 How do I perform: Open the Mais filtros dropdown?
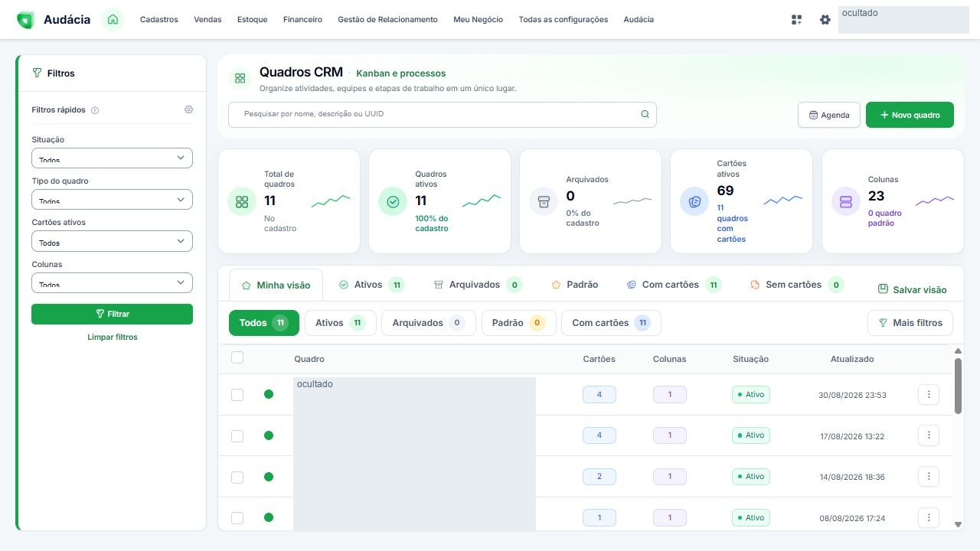pyautogui.click(x=910, y=323)
